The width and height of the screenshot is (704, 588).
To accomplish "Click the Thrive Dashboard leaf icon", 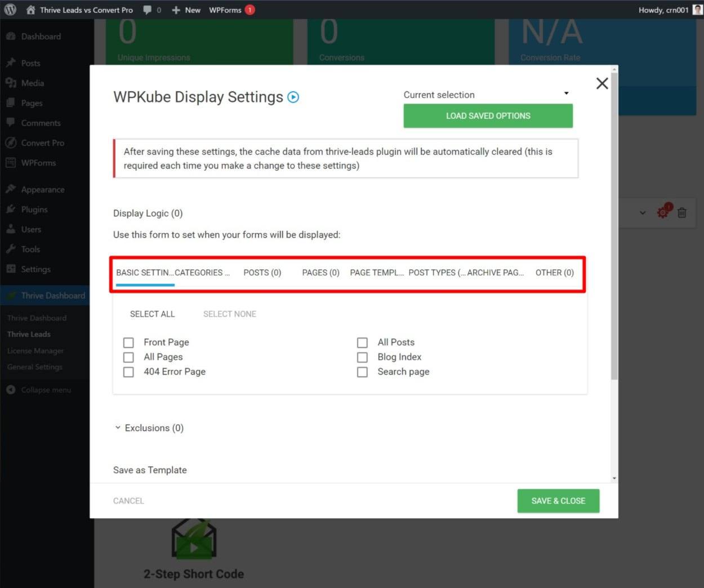I will [11, 295].
